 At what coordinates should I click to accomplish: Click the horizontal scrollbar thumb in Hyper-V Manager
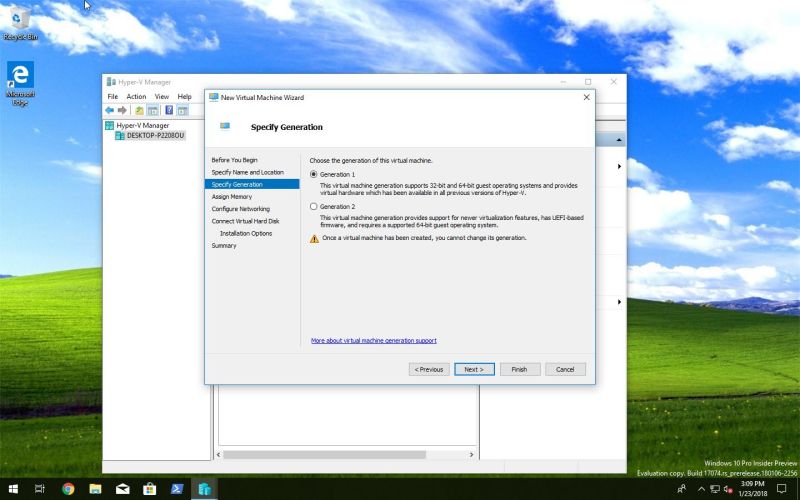324,454
